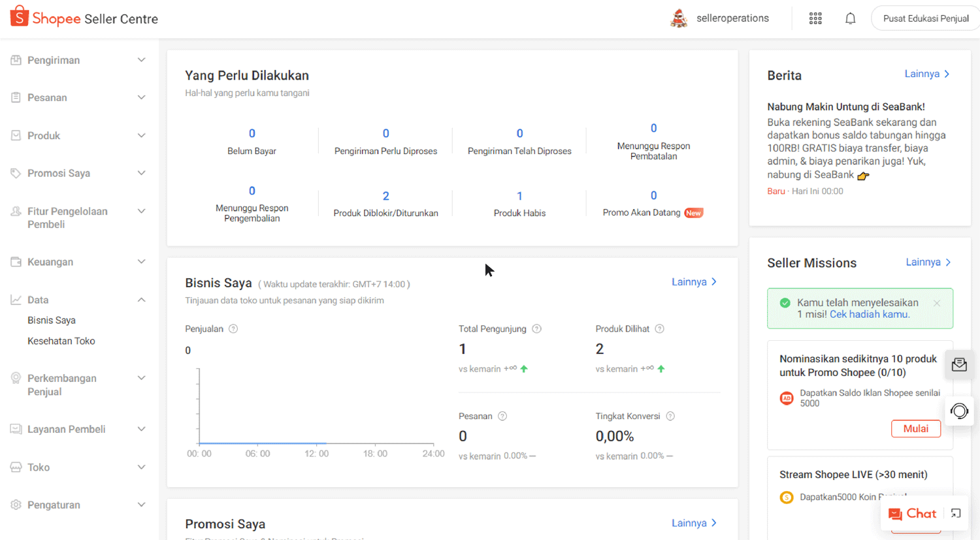This screenshot has height=540, width=980.
Task: Open Kesehatan Toko under Data
Action: (61, 341)
